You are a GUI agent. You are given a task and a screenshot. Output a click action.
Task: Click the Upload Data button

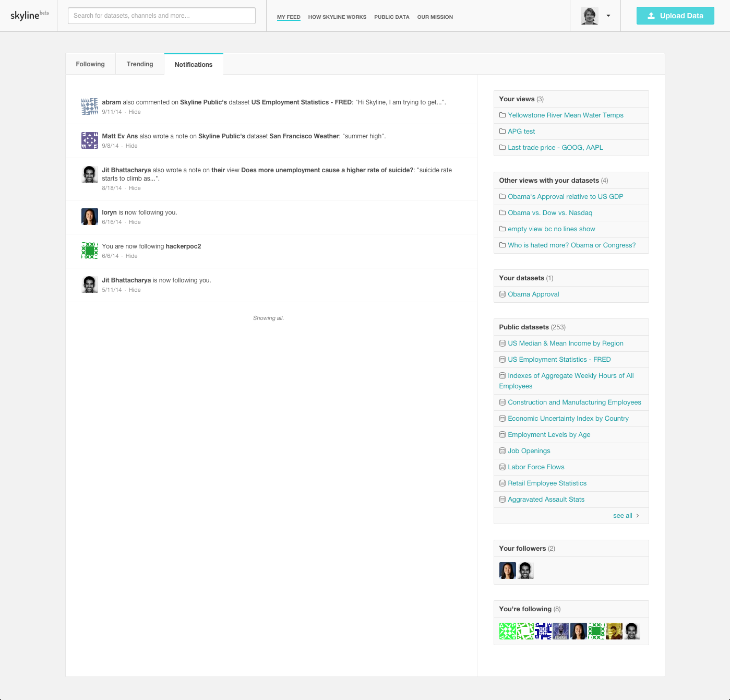(x=675, y=16)
